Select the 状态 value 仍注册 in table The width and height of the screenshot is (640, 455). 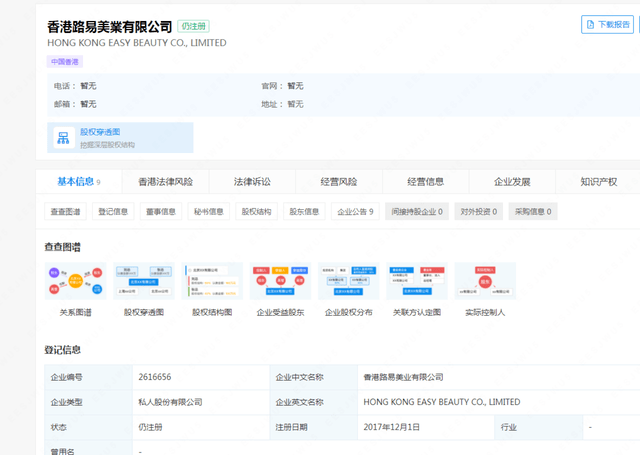point(150,427)
